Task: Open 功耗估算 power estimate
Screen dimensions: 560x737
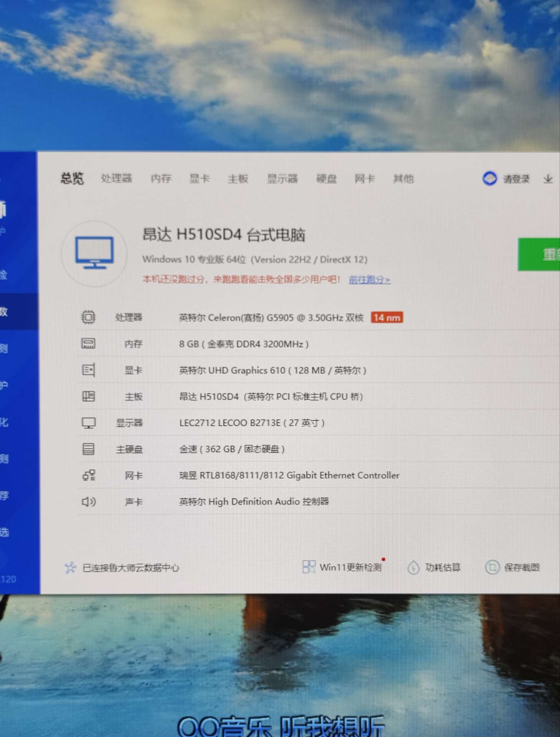Action: click(443, 567)
